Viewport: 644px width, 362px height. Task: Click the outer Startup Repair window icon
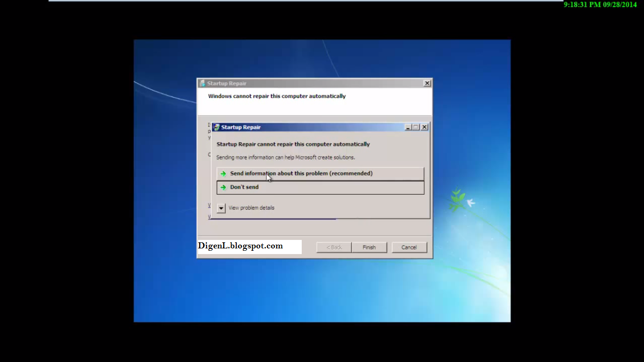pos(202,83)
